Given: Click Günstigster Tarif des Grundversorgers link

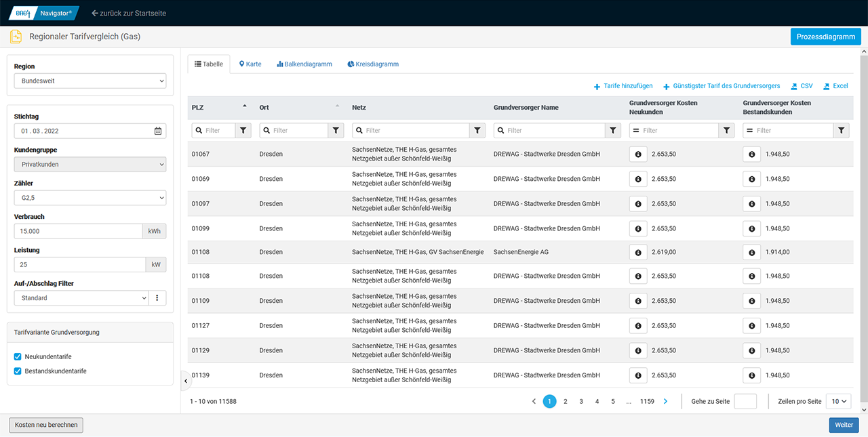Looking at the screenshot, I should pyautogui.click(x=722, y=86).
